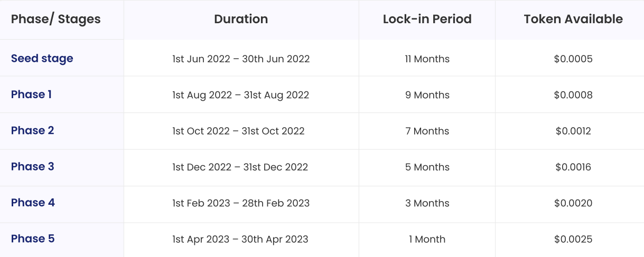Click the Lock-in Period header
This screenshot has width=644, height=257.
[427, 20]
